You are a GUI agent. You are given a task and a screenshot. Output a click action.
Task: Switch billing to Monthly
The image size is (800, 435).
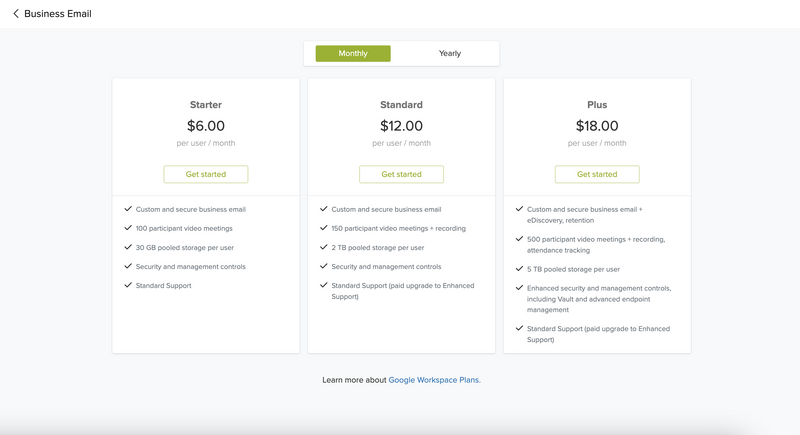coord(353,54)
